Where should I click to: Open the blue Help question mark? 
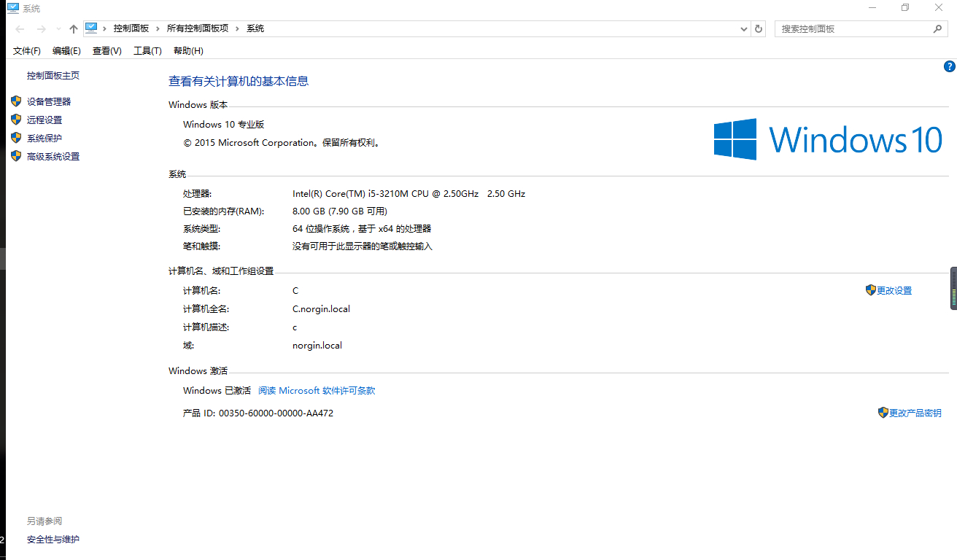950,66
